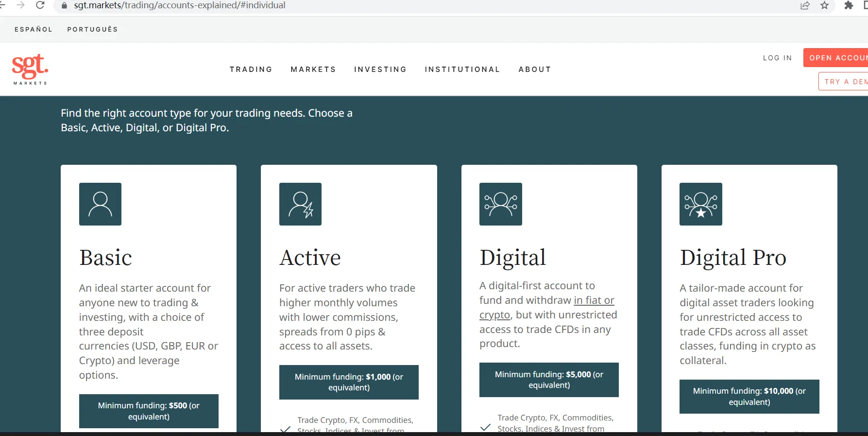Click the Log In link
The image size is (868, 436).
click(x=778, y=58)
